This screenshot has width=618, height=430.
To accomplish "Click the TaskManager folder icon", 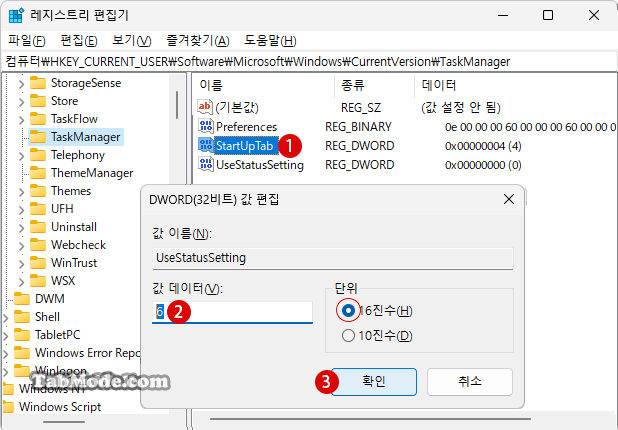I will [38, 137].
